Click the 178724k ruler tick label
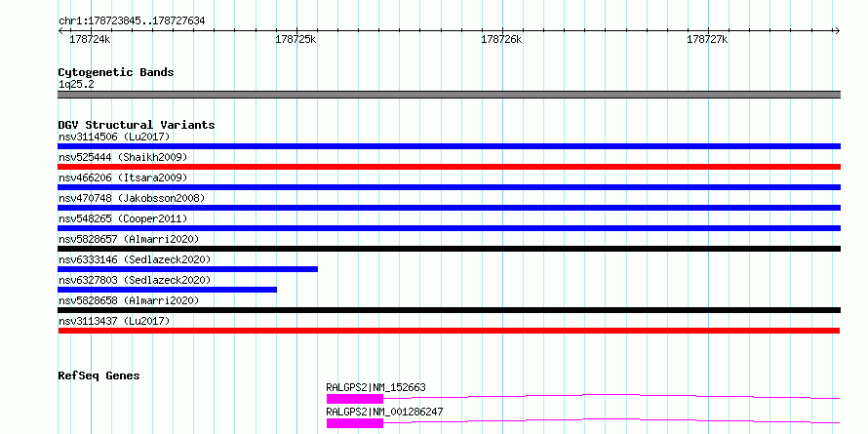This screenshot has height=434, width=868. [x=90, y=39]
